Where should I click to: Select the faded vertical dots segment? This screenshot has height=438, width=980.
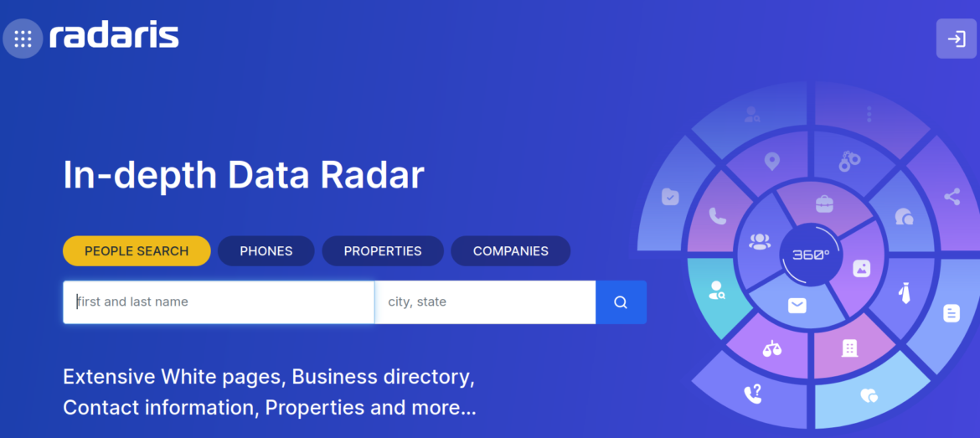pyautogui.click(x=869, y=114)
